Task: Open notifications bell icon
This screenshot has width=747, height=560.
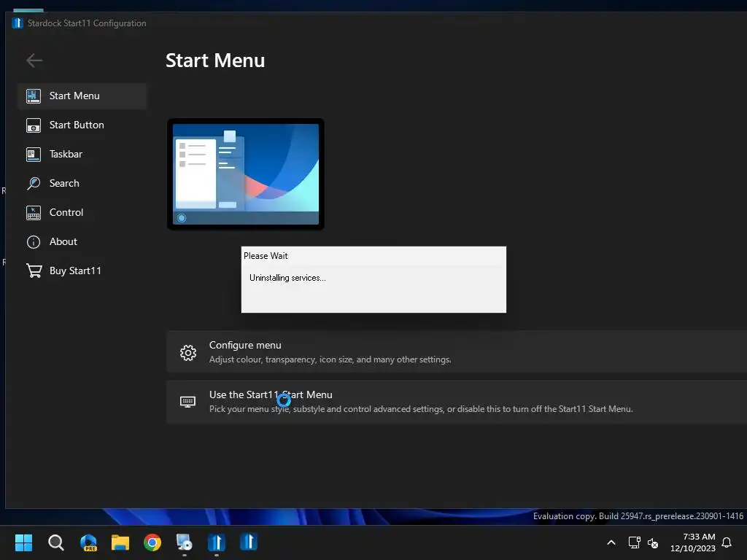Action: (727, 542)
